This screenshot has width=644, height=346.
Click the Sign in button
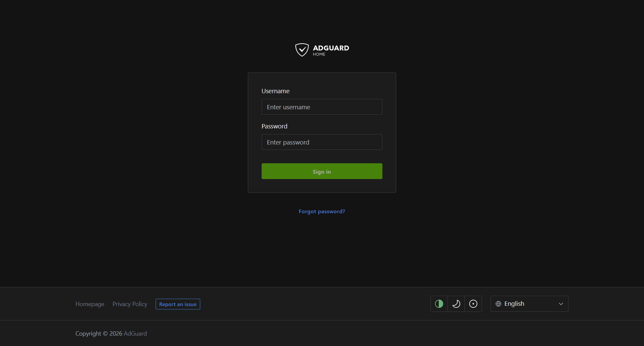pyautogui.click(x=322, y=171)
